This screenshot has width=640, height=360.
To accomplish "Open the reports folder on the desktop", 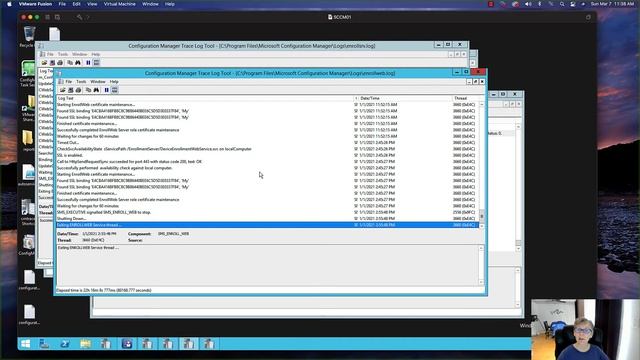I will (x=28, y=141).
